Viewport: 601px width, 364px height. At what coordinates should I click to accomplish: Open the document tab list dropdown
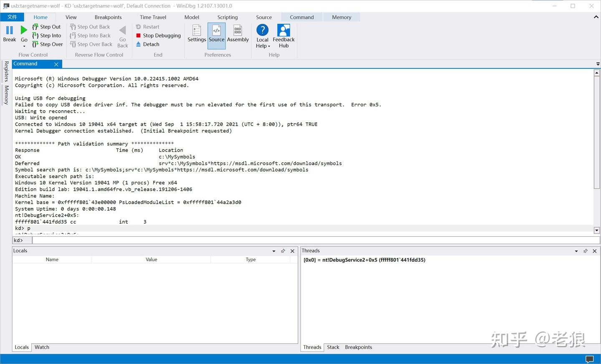(598, 64)
